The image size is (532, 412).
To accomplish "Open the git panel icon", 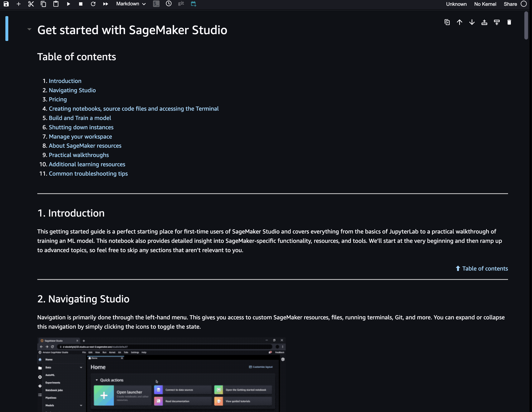I will [x=181, y=3].
